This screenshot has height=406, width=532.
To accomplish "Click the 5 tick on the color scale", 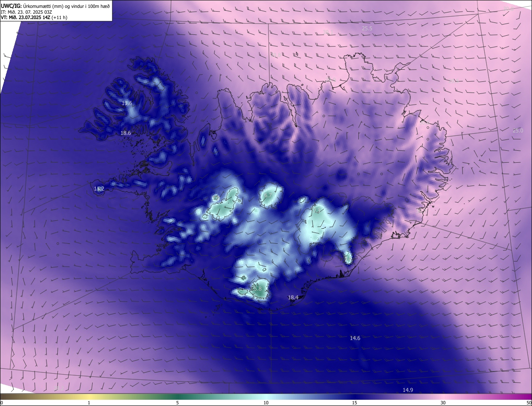I will coord(177,403).
